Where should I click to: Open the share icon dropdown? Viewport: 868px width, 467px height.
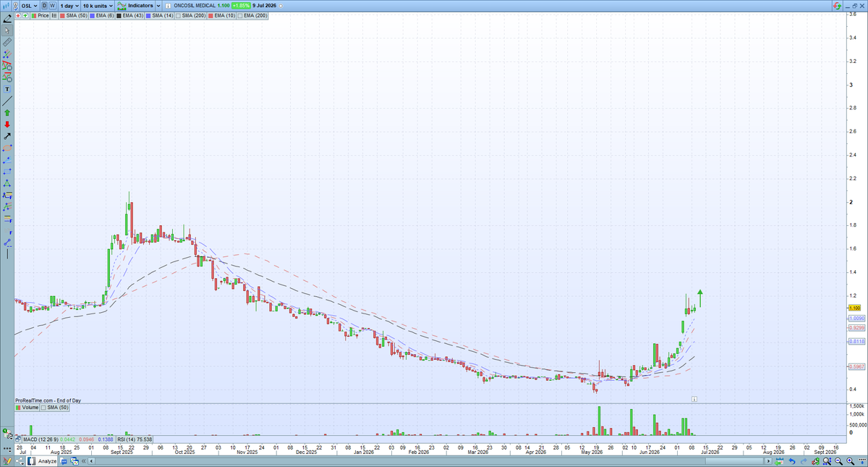[x=20, y=460]
